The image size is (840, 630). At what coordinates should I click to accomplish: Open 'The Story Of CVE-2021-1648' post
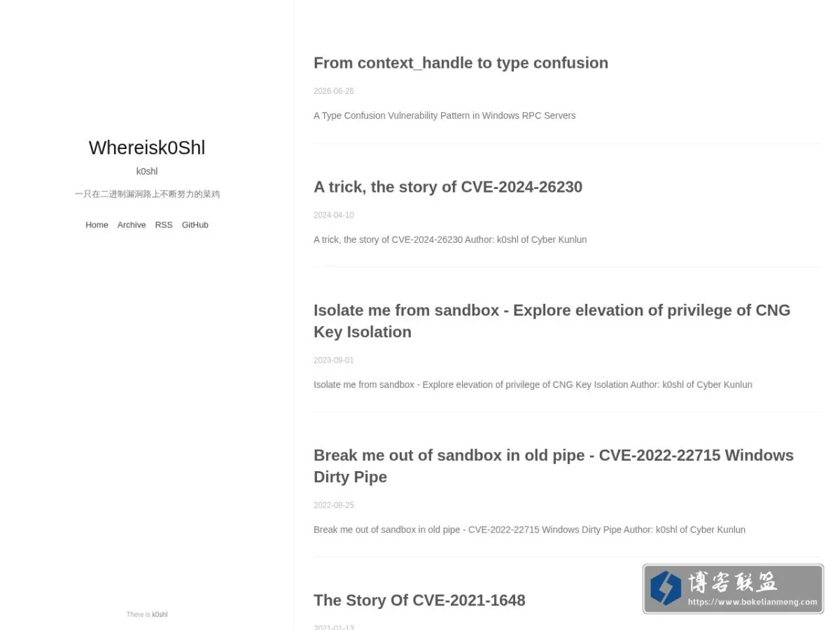tap(419, 600)
